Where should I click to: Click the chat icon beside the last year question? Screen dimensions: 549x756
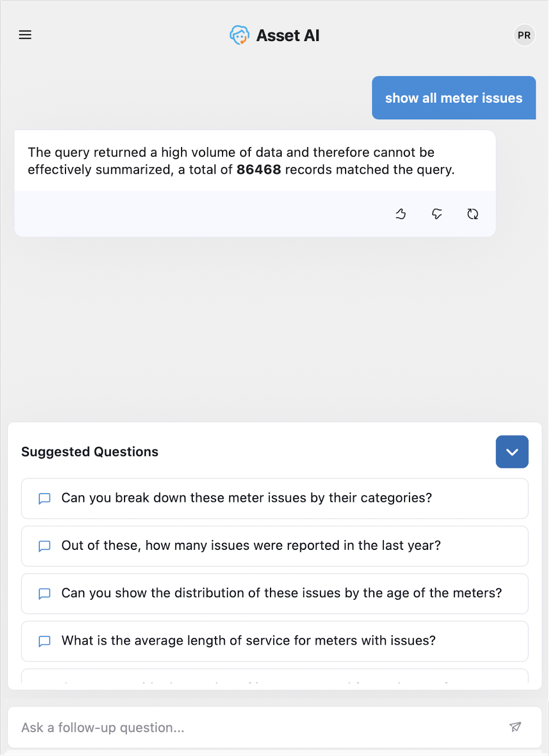coord(45,546)
